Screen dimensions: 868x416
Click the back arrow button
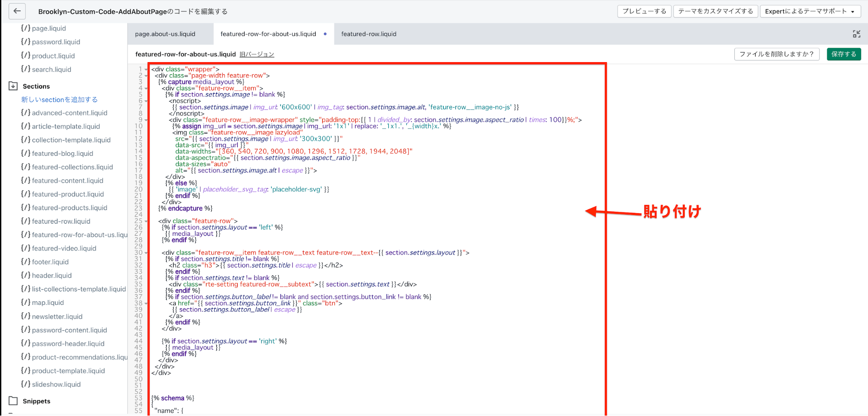(x=17, y=11)
